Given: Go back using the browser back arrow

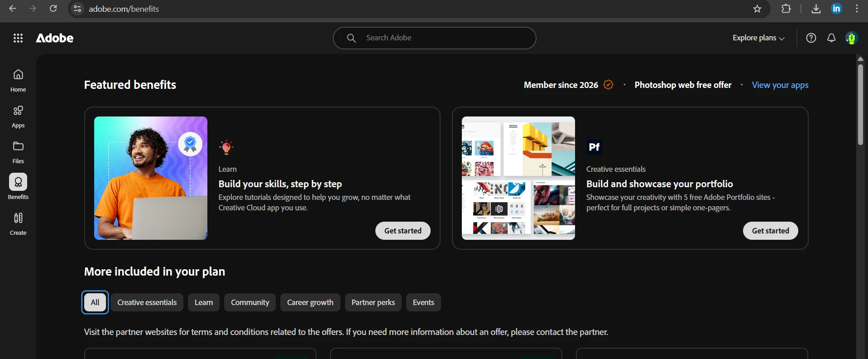Looking at the screenshot, I should [13, 9].
